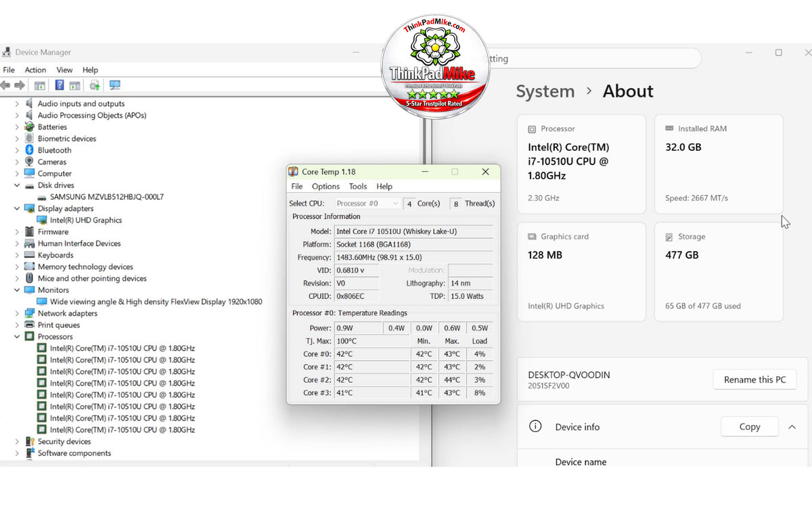This screenshot has height=510, width=812.
Task: Open Core Temp's Help menu
Action: pyautogui.click(x=384, y=187)
